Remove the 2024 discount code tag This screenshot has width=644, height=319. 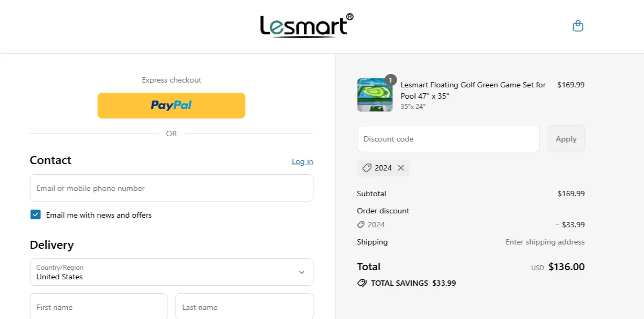tap(401, 168)
